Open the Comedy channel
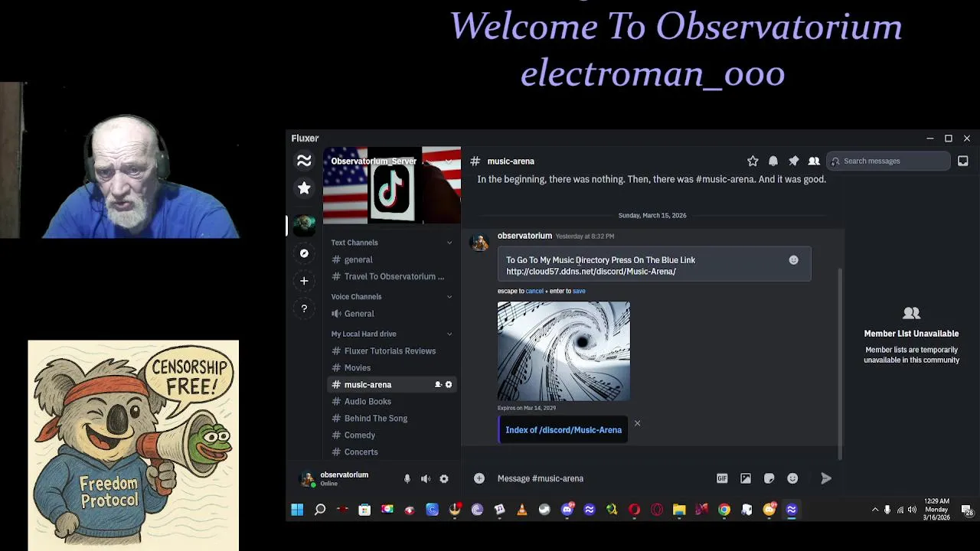 [392, 435]
